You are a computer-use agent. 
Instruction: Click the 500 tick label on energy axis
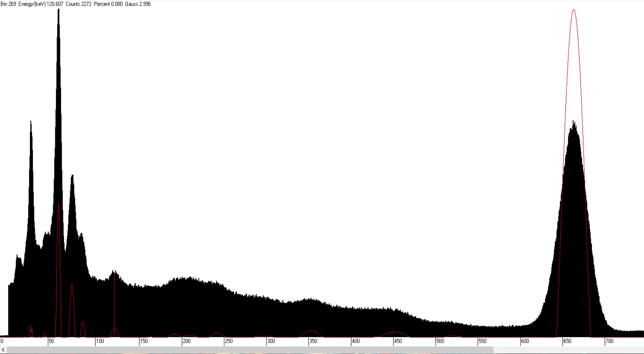[x=440, y=341]
